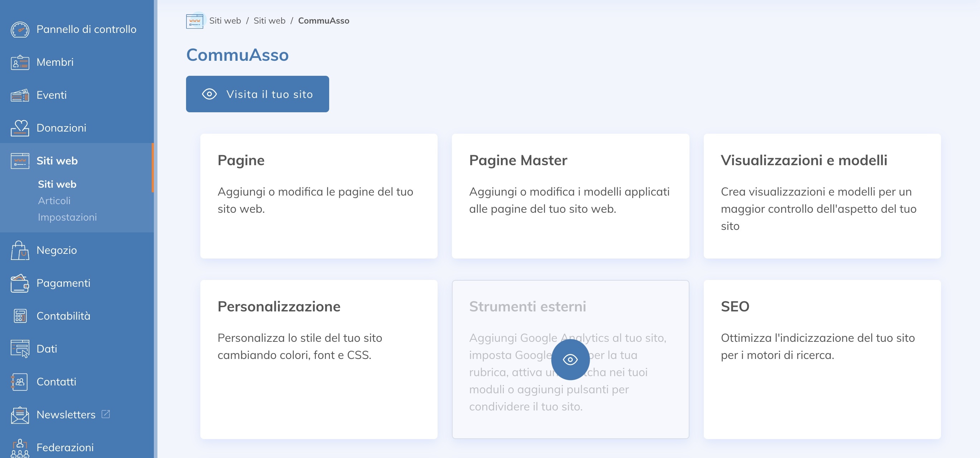Click the middle Siti web breadcrumb link

click(269, 21)
